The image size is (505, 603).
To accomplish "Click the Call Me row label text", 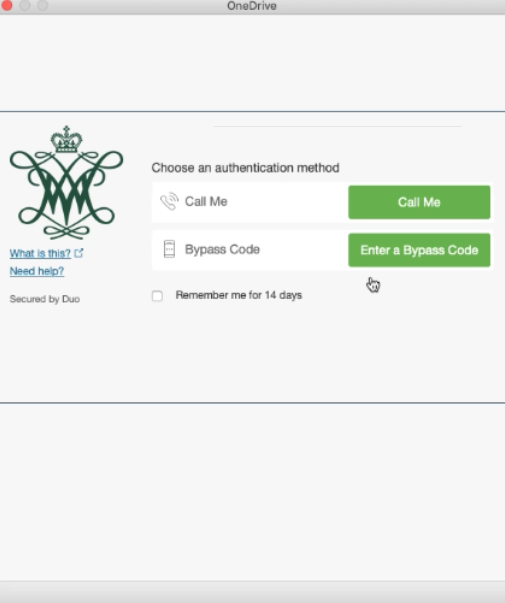I will pyautogui.click(x=206, y=202).
